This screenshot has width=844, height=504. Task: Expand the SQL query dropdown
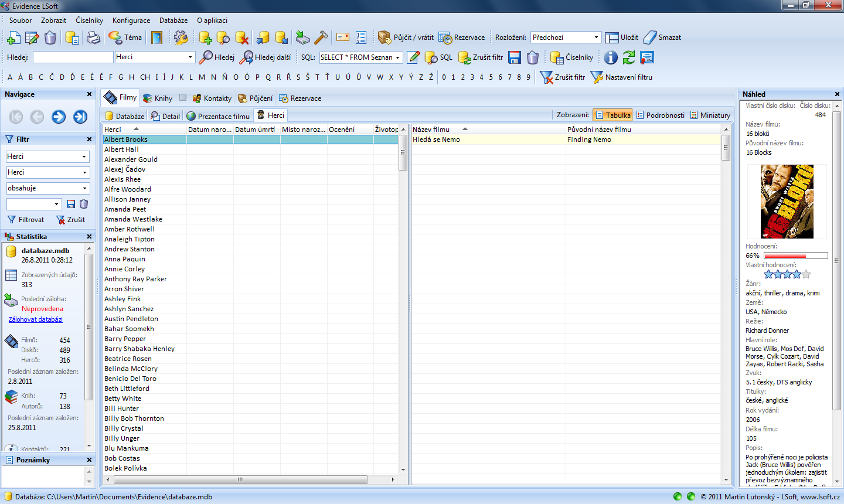click(x=398, y=57)
